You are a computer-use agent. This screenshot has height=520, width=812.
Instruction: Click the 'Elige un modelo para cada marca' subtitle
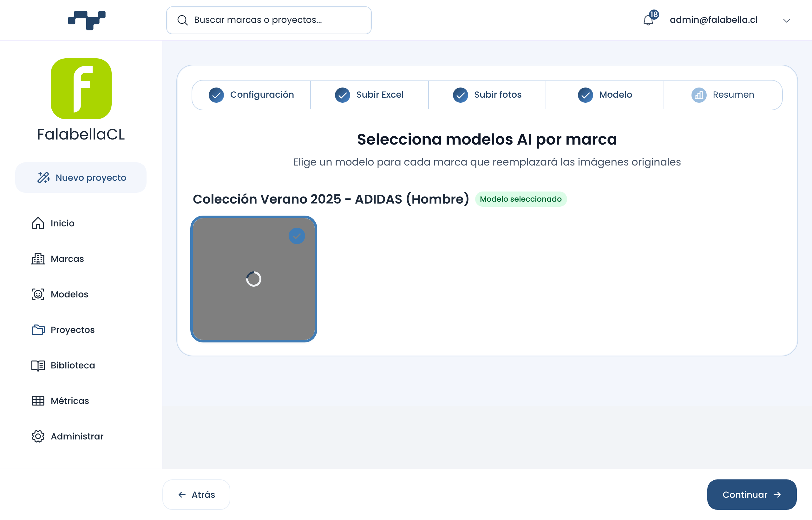(487, 162)
